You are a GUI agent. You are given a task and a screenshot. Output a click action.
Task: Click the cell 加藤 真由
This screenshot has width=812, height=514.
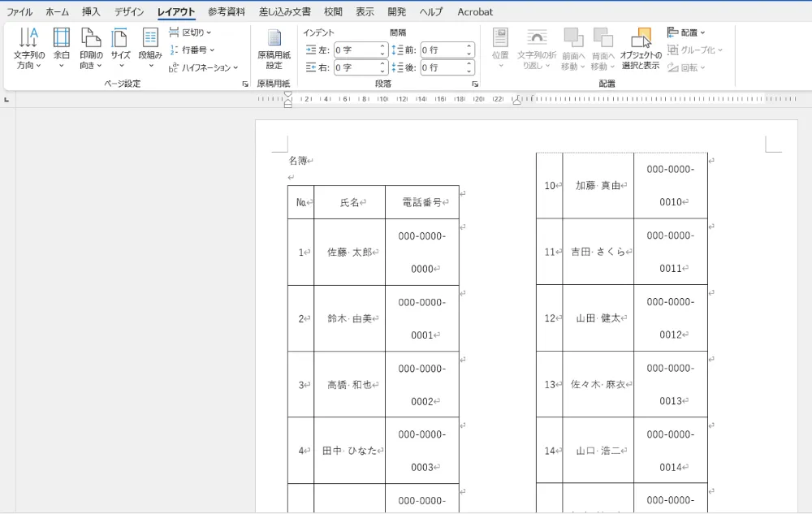(x=598, y=185)
